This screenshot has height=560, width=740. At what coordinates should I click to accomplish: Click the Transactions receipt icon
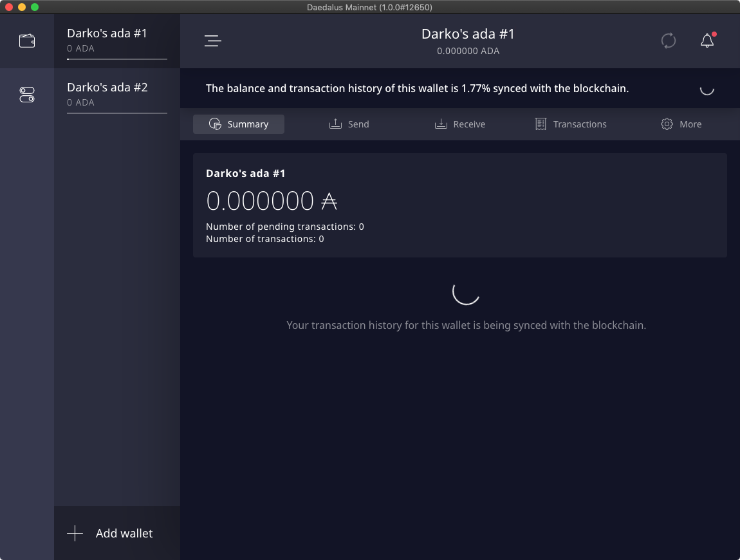tap(541, 124)
